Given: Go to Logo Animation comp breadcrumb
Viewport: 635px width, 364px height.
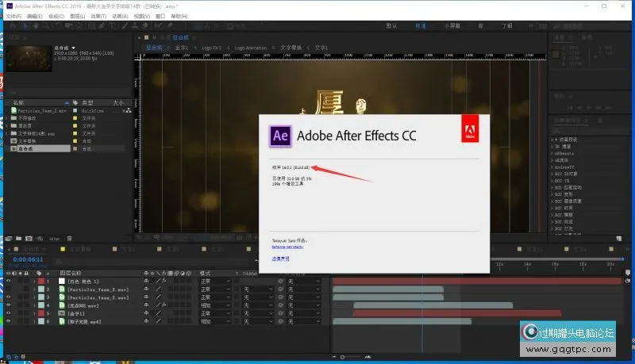Looking at the screenshot, I should click(x=251, y=48).
